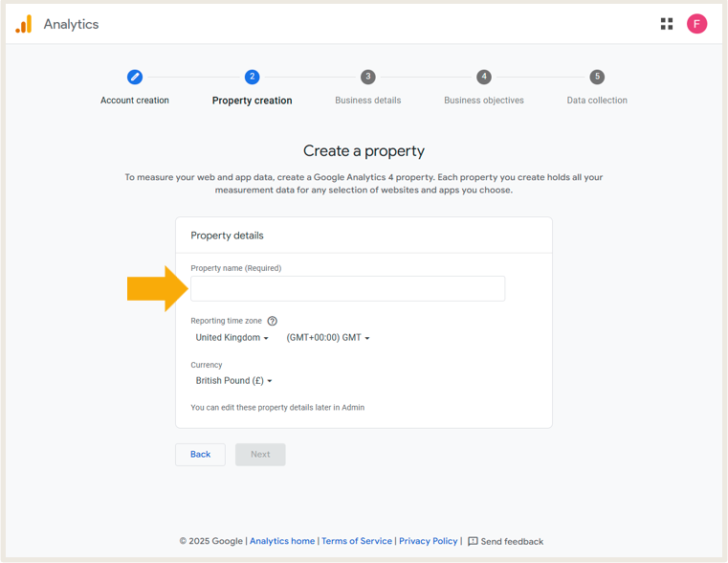This screenshot has width=728, height=563.
Task: Open the British Pound currency dropdown
Action: click(233, 381)
